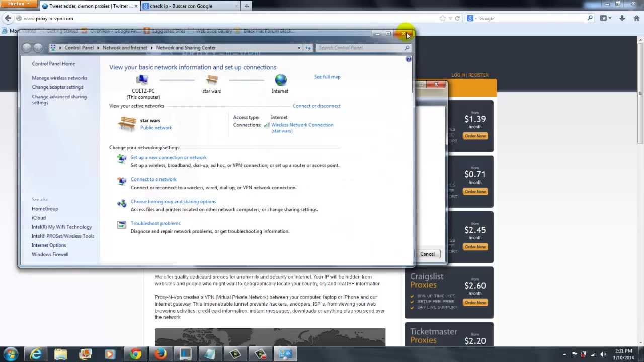Go to Control Panel Home
Viewport: 644px width, 362px height.
(x=53, y=64)
